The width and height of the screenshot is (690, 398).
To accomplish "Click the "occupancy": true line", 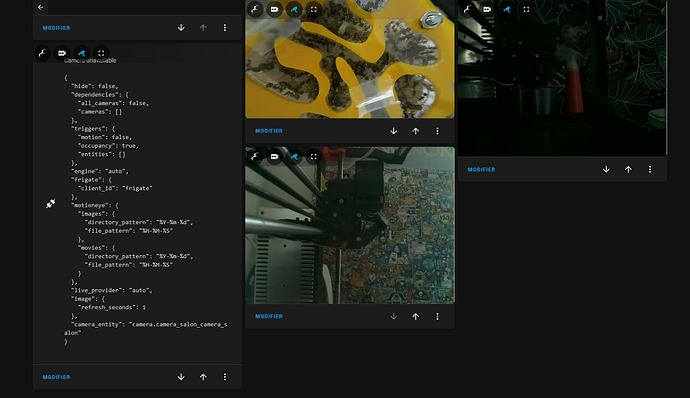I will [x=108, y=146].
